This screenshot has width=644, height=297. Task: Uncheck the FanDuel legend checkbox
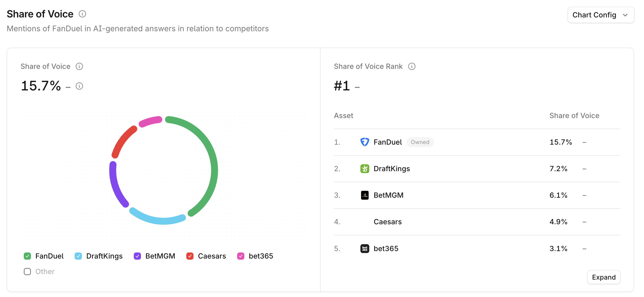[x=27, y=256]
